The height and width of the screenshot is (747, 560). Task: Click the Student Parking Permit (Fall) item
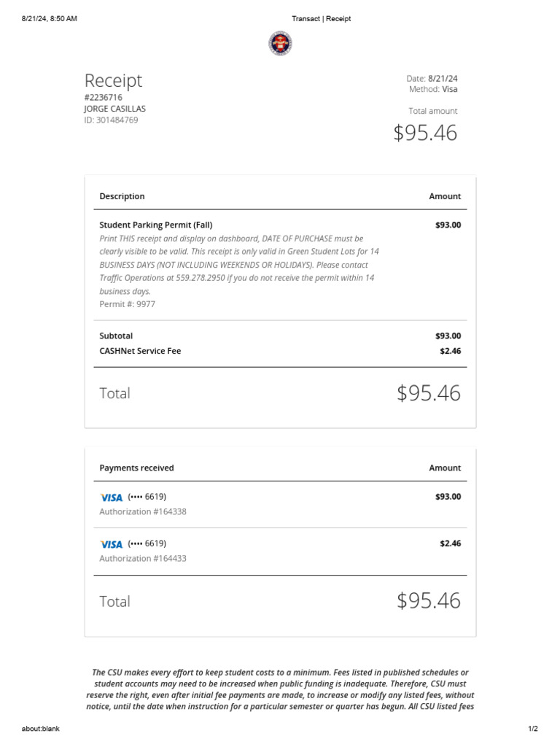pyautogui.click(x=156, y=225)
